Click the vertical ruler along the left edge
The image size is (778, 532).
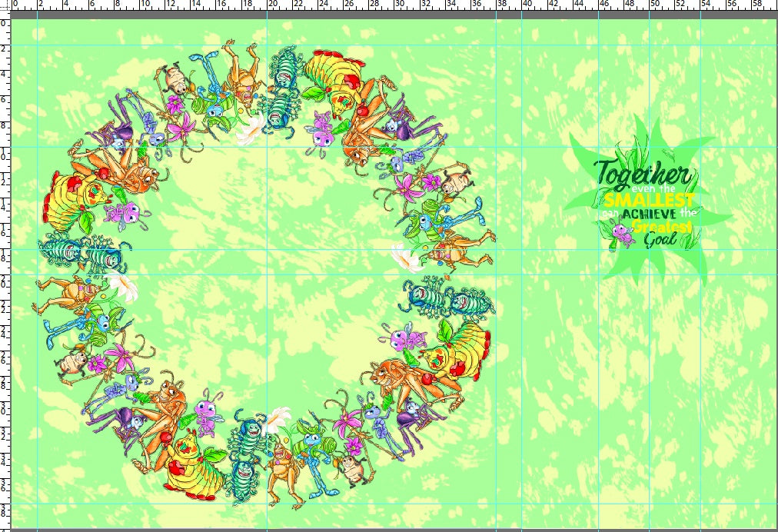[5, 269]
